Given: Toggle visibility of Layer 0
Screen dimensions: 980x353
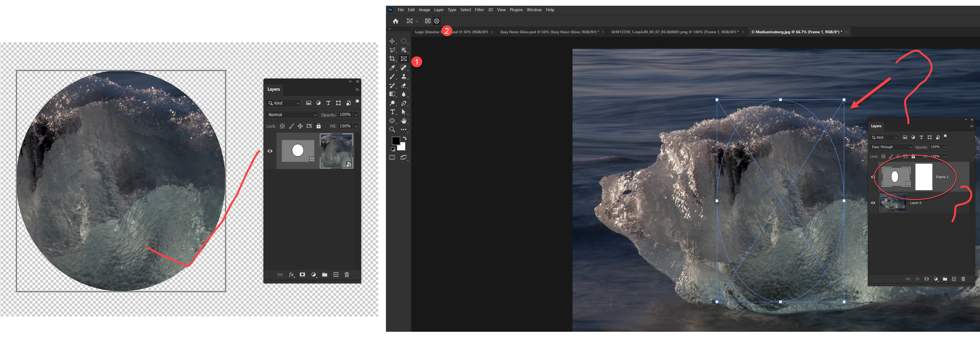Looking at the screenshot, I should tap(873, 203).
